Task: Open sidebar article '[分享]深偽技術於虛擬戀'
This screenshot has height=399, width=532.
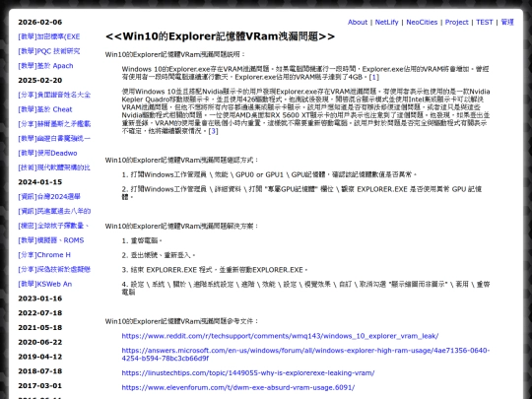Action: coord(54,269)
